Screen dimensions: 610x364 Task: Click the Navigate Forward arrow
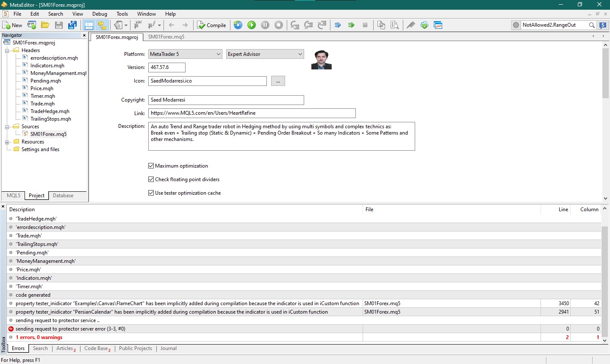[185, 25]
